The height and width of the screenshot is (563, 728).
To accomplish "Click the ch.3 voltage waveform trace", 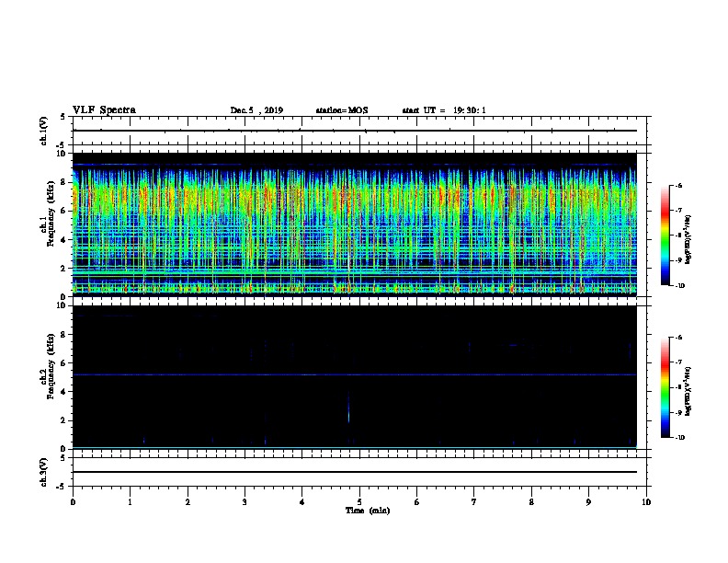I will point(354,472).
